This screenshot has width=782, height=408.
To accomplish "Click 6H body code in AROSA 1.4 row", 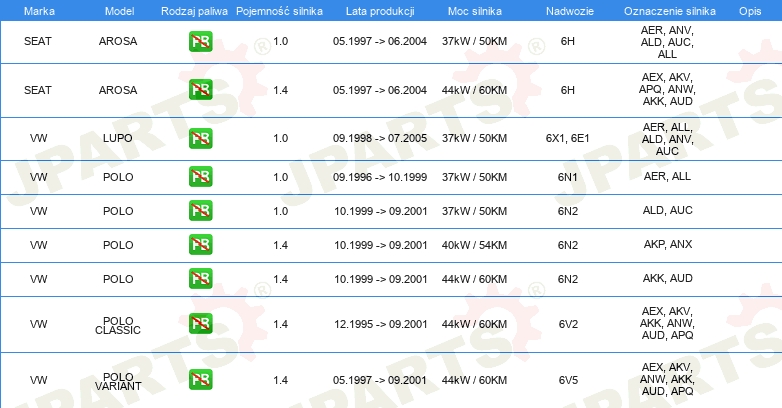I will click(x=568, y=90).
